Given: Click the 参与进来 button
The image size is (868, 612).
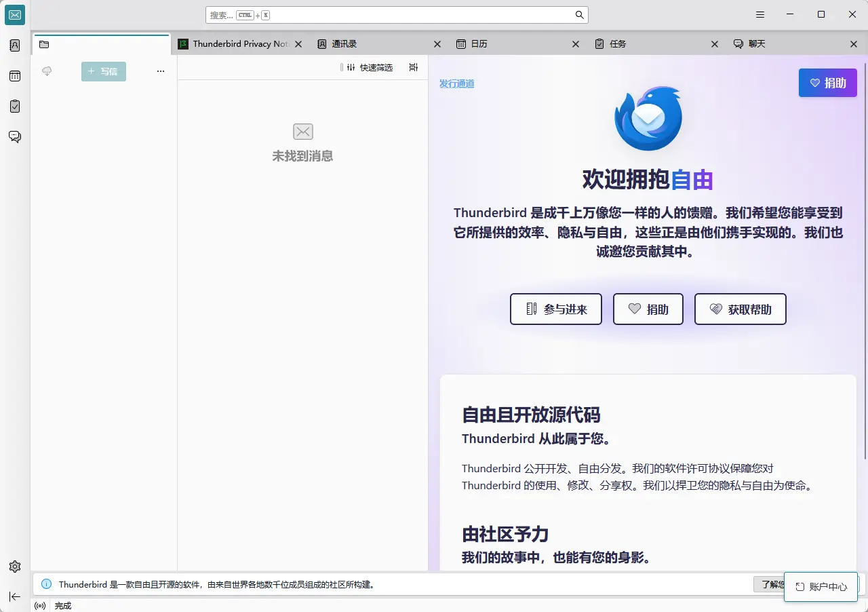Looking at the screenshot, I should [x=556, y=309].
